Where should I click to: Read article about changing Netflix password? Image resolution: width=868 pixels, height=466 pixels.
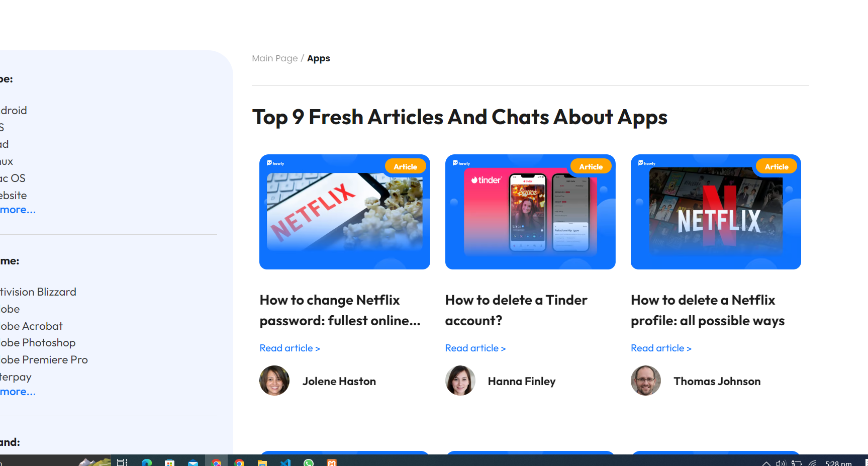[x=290, y=348]
